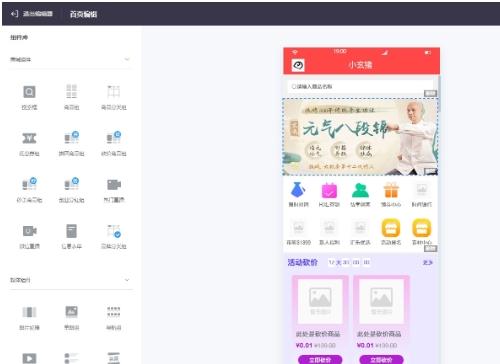
Task: Add the search box component (magnifier icon)
Action: [29, 92]
